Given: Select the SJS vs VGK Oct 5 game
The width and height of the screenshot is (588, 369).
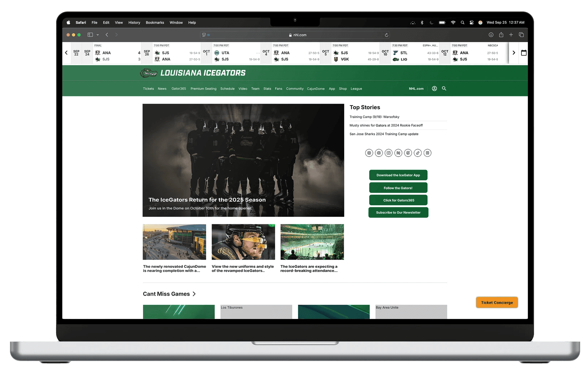Looking at the screenshot, I should [355, 53].
